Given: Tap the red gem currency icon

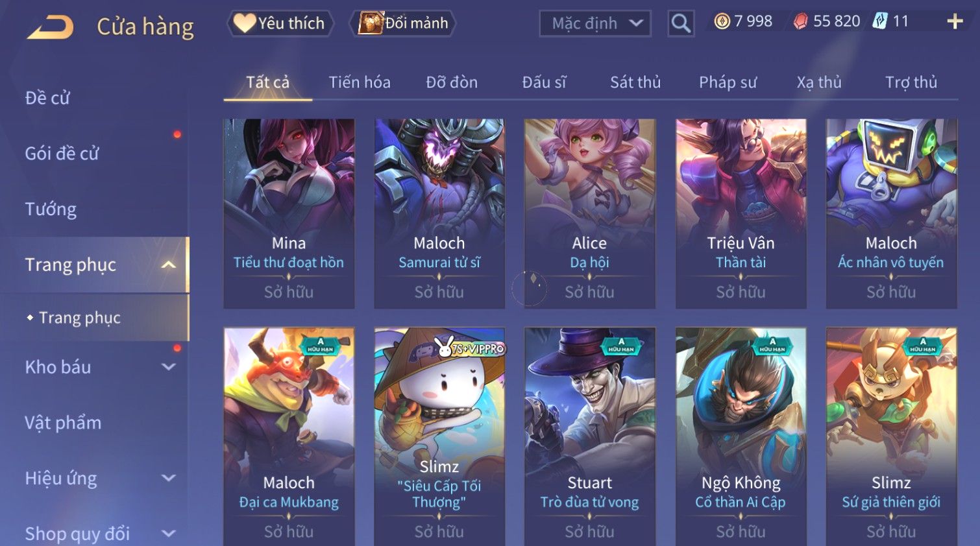Looking at the screenshot, I should (801, 21).
